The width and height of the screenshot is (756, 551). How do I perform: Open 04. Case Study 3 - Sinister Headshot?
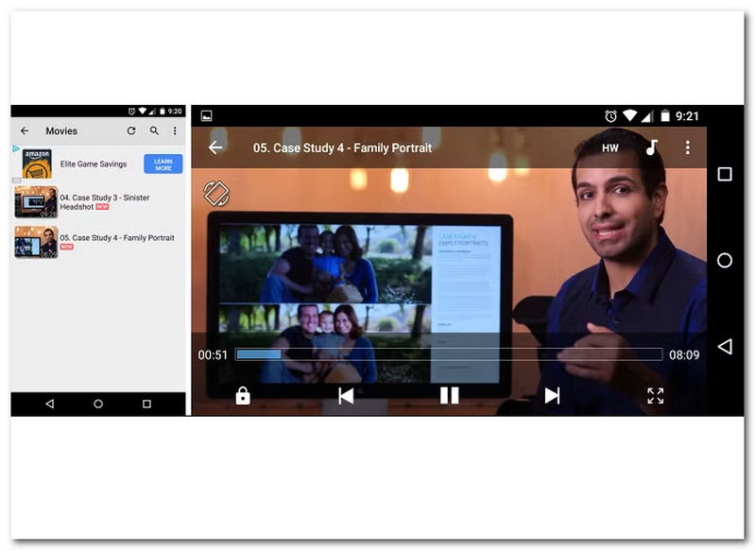tap(105, 201)
